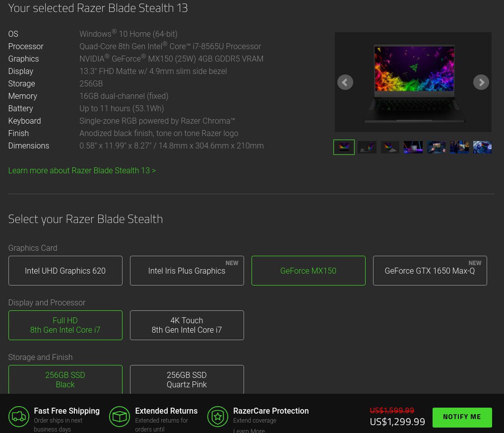The width and height of the screenshot is (504, 433).
Task: Click the Fast Free Shipping heading
Action: (x=67, y=411)
